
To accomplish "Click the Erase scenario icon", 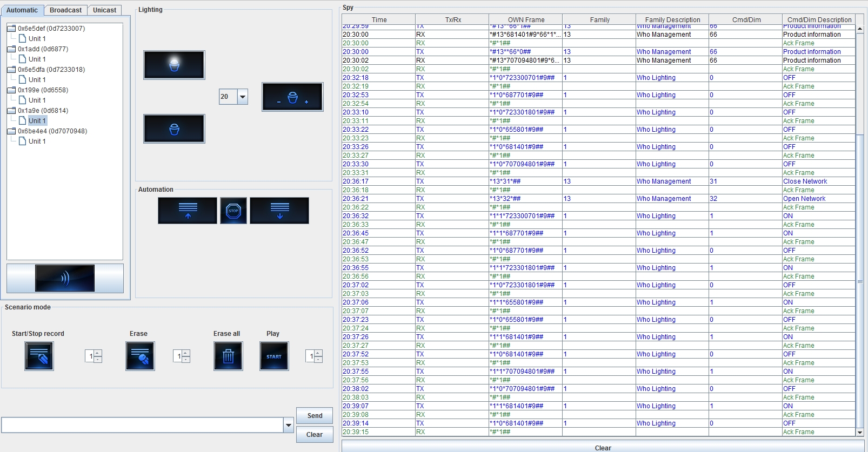I will click(140, 356).
